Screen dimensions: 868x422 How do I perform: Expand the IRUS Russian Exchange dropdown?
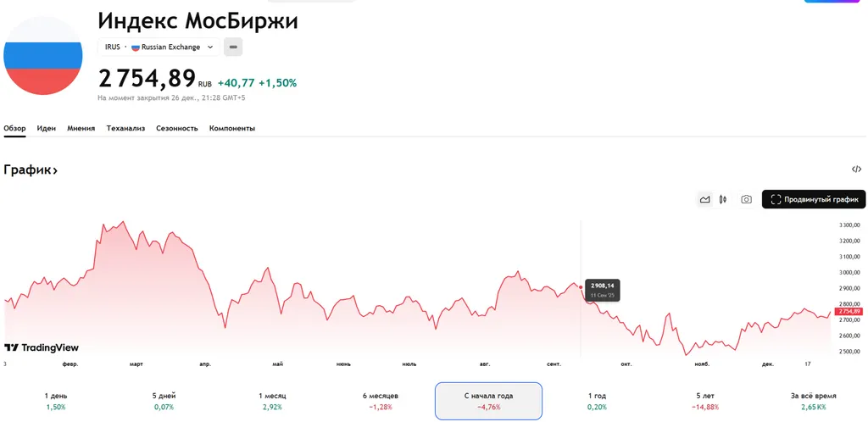pyautogui.click(x=159, y=47)
